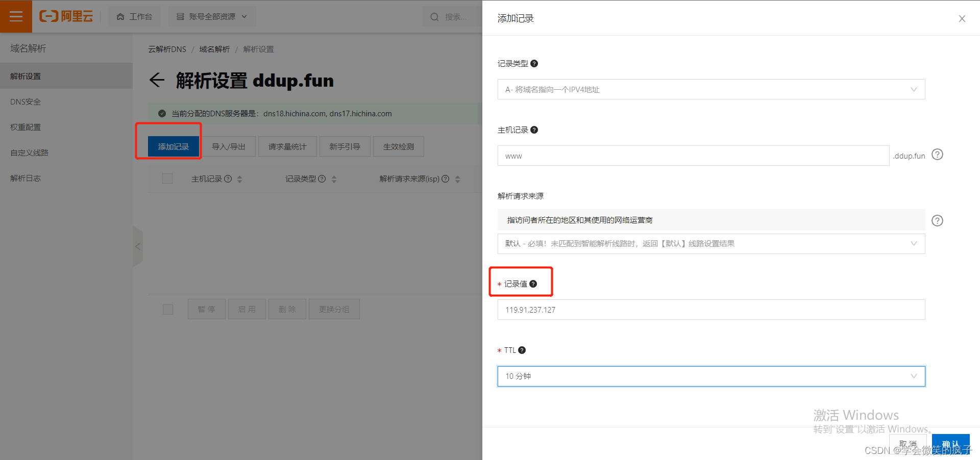Click the global search box
The height and width of the screenshot is (460, 980).
point(453,17)
